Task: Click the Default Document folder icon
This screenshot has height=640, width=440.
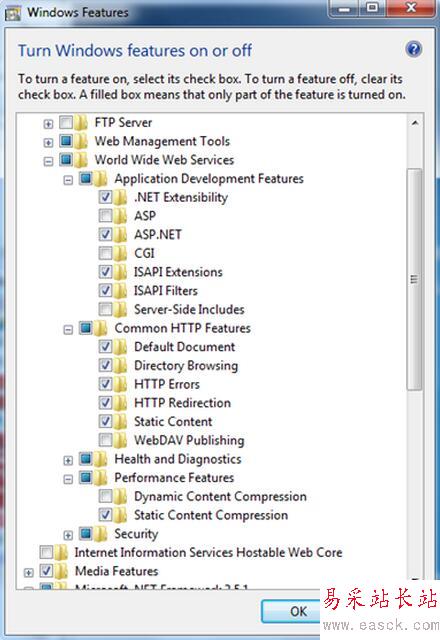Action: tap(120, 347)
